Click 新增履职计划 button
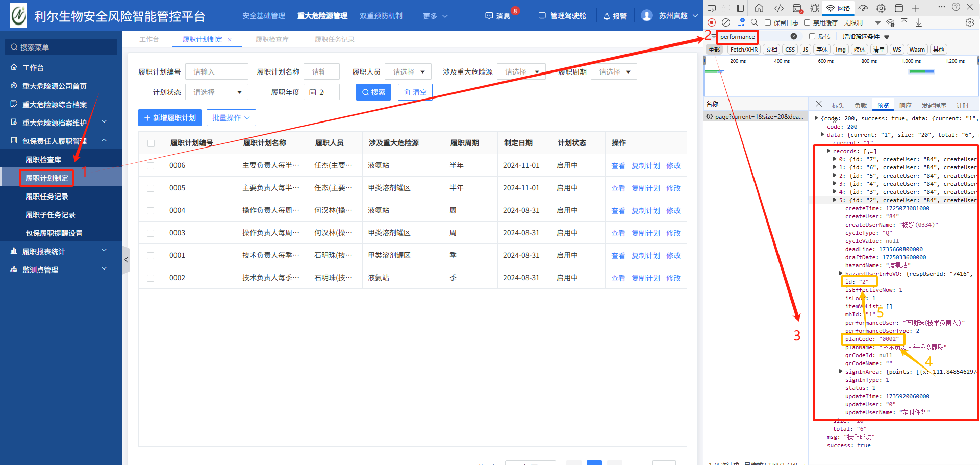 tap(170, 117)
